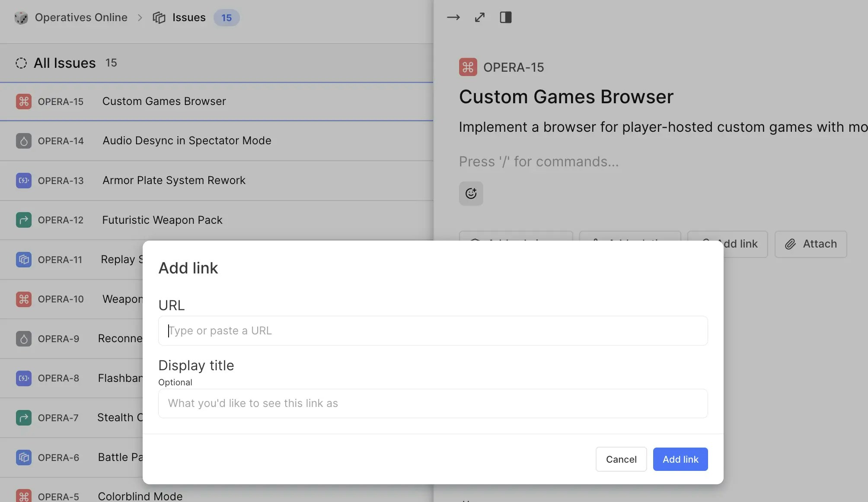Select Issues in the breadcrumb trail
The width and height of the screenshot is (868, 502).
(x=188, y=17)
